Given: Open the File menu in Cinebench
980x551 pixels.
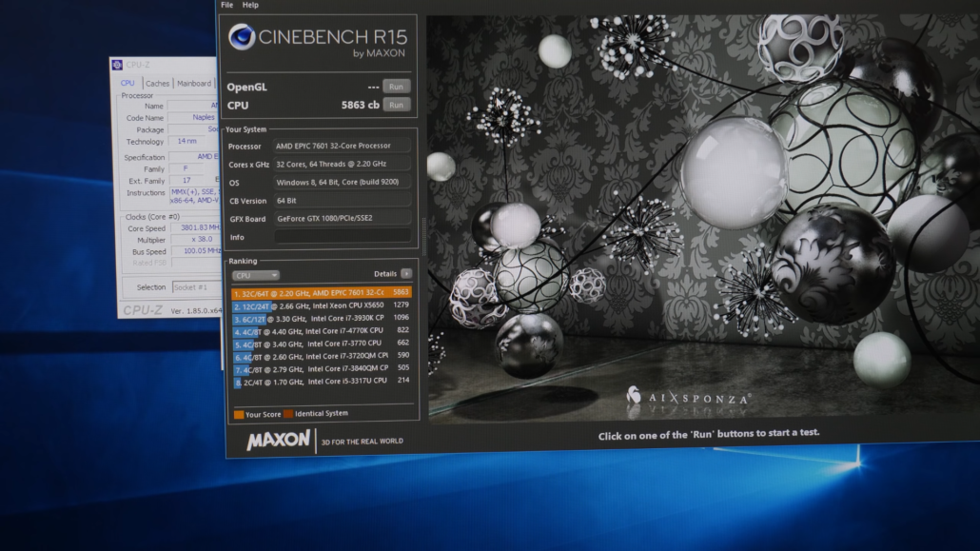Looking at the screenshot, I should (226, 5).
